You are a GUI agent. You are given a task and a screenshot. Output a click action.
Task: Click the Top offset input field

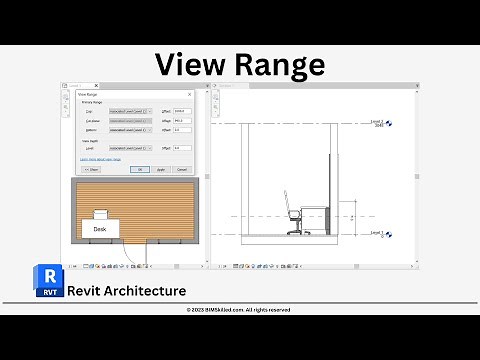[182, 111]
